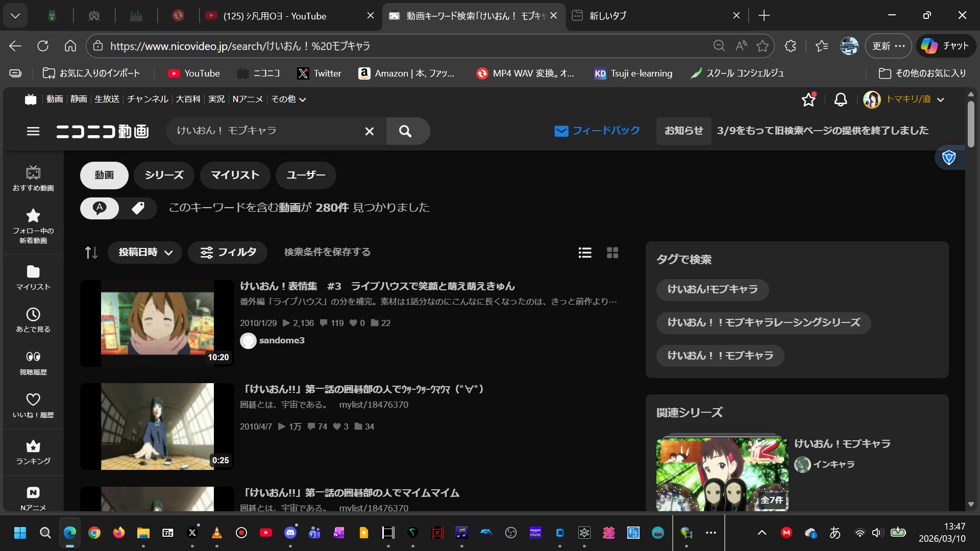Screen dimensions: 980x551
Task: Click the magnifier search button on Niconico
Action: click(x=405, y=131)
